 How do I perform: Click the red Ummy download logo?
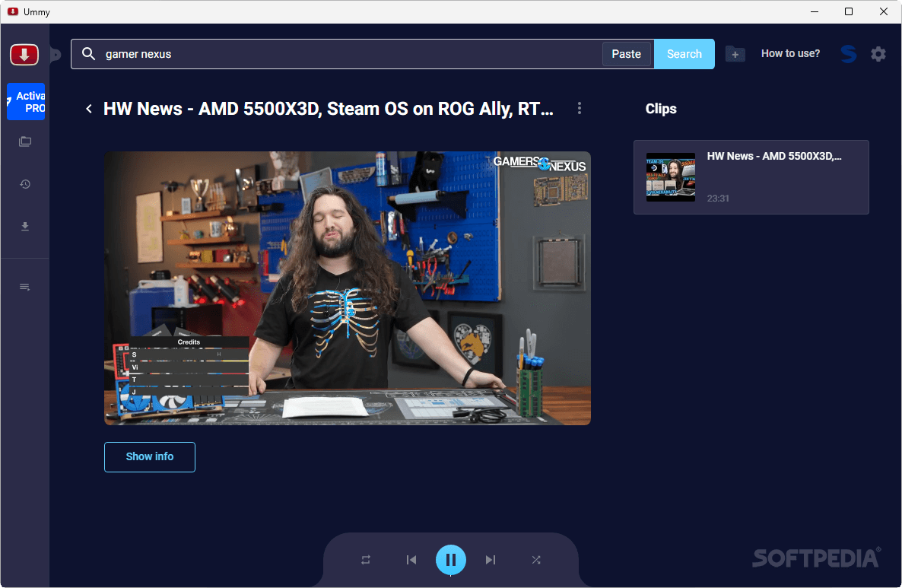click(x=24, y=55)
